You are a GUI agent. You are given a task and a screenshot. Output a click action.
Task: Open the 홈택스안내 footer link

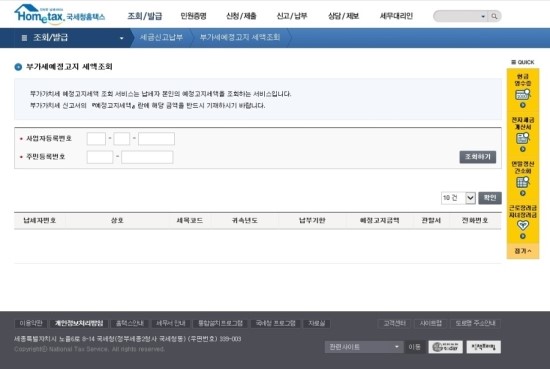(x=129, y=323)
